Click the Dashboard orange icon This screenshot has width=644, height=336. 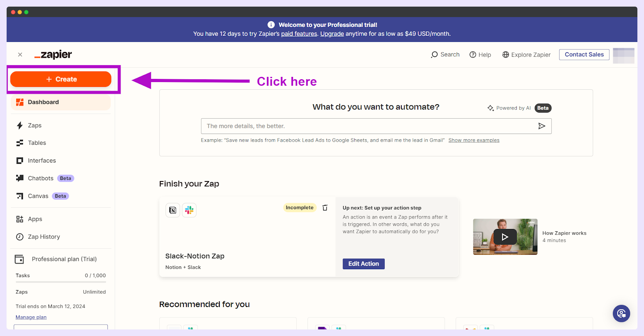point(20,102)
